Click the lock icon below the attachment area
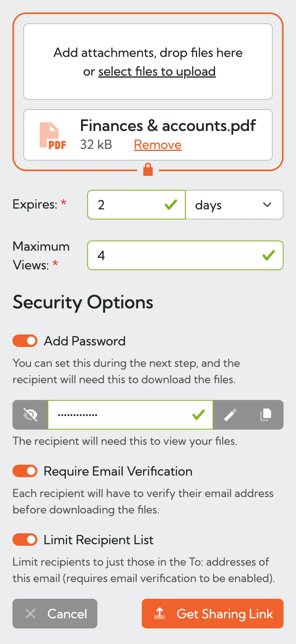This screenshot has width=296, height=644. pyautogui.click(x=148, y=170)
